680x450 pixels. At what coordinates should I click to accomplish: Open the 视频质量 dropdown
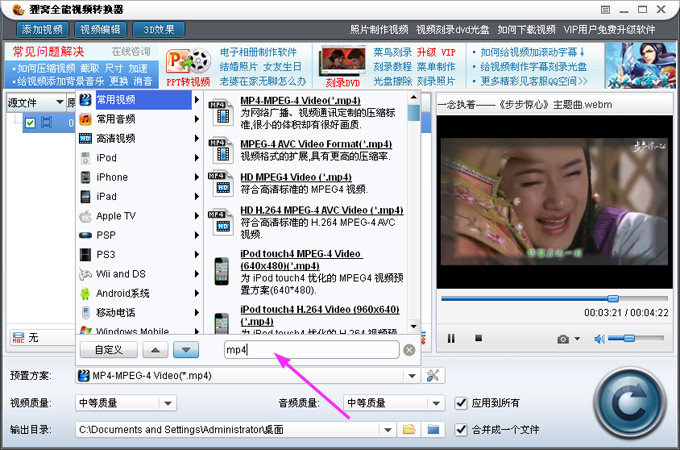[168, 404]
